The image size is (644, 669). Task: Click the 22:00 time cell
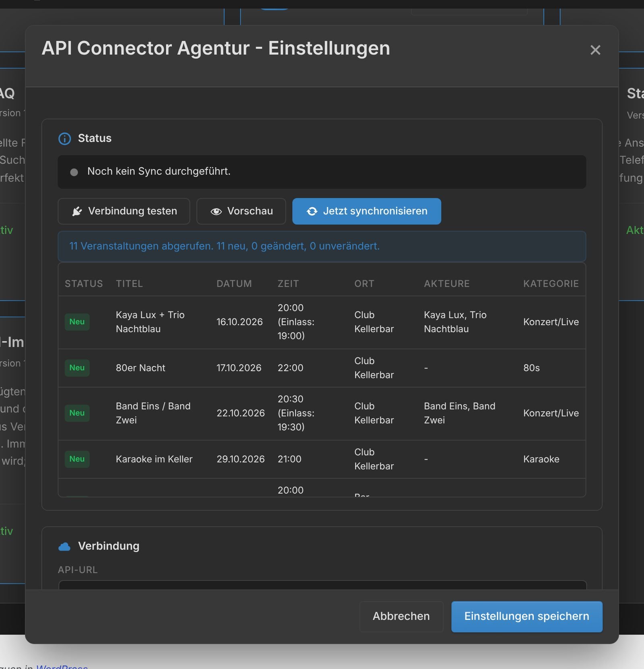291,368
